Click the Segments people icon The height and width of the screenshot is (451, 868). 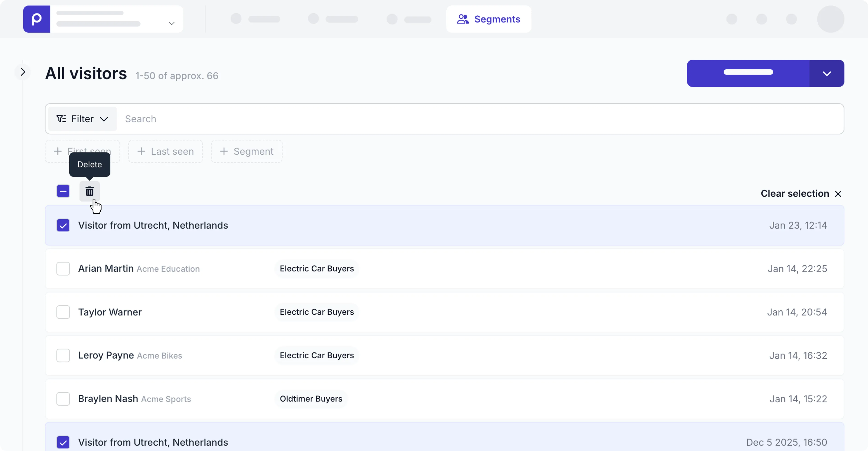463,19
